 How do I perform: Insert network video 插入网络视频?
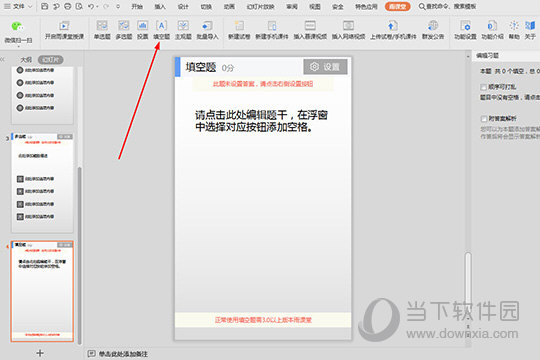[348, 30]
